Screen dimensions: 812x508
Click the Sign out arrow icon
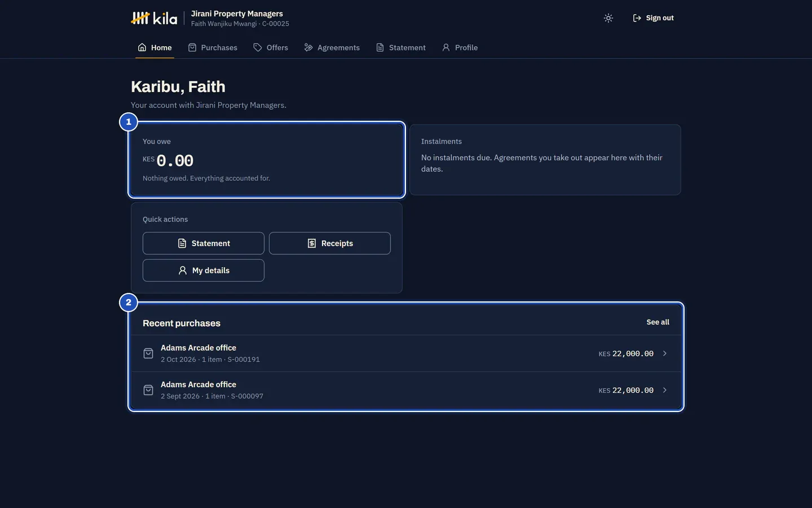point(637,18)
